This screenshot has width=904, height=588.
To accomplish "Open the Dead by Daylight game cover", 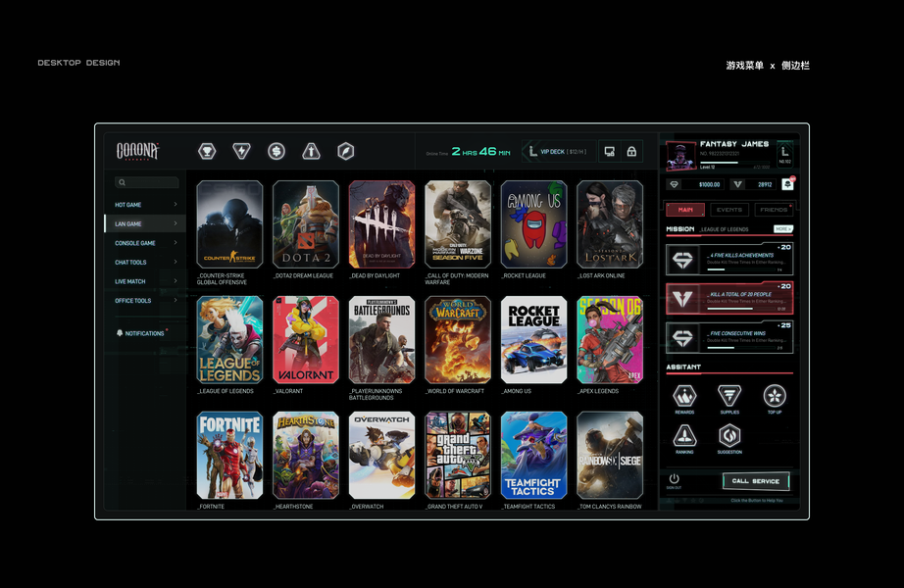I will (381, 224).
